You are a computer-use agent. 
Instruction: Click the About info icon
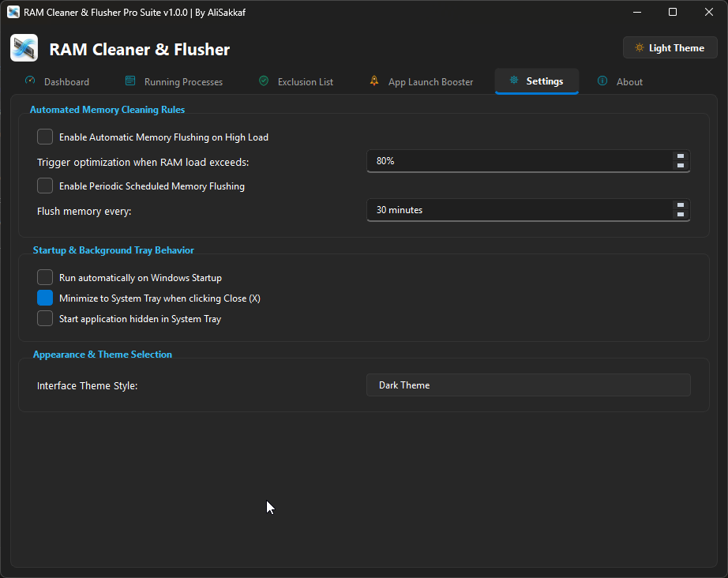602,81
